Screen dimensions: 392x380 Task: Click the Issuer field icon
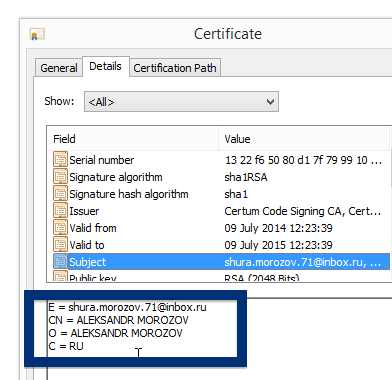pos(60,211)
